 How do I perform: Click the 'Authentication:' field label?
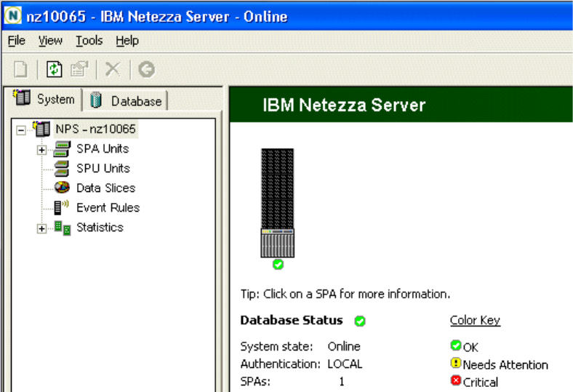(x=280, y=364)
